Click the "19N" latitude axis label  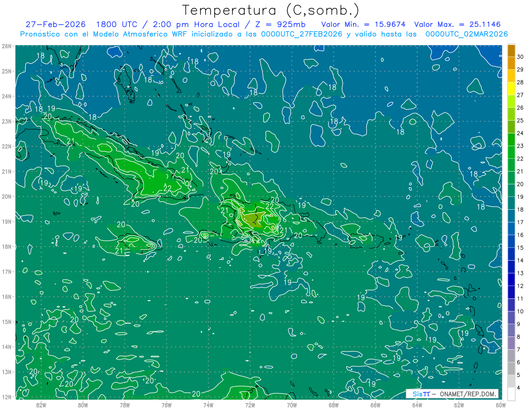pos(6,221)
